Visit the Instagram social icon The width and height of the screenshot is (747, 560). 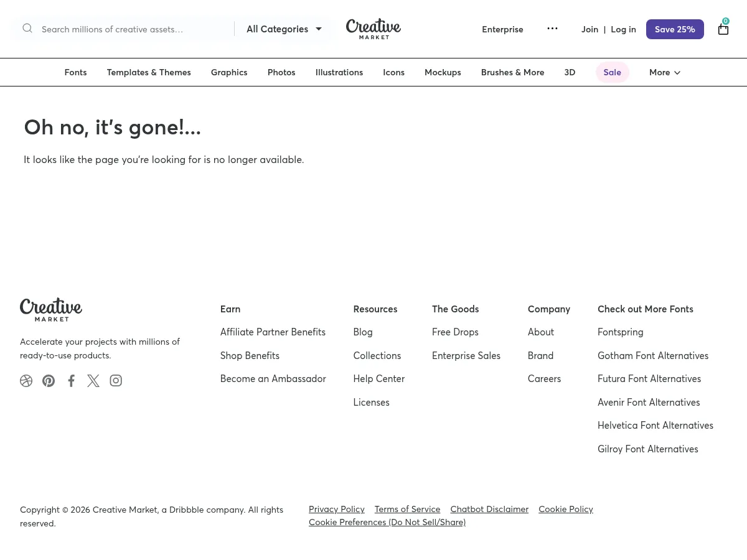[x=116, y=380]
